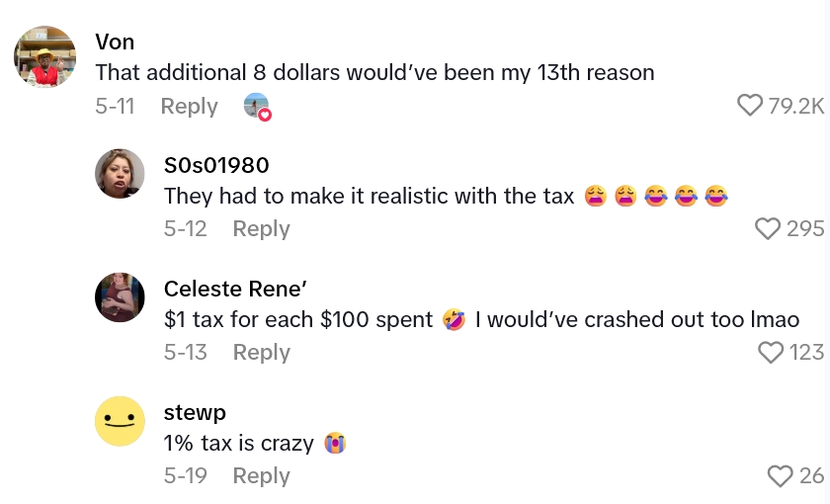Select the "1% tax is crazy" comment text
The image size is (830, 504).
click(x=238, y=444)
